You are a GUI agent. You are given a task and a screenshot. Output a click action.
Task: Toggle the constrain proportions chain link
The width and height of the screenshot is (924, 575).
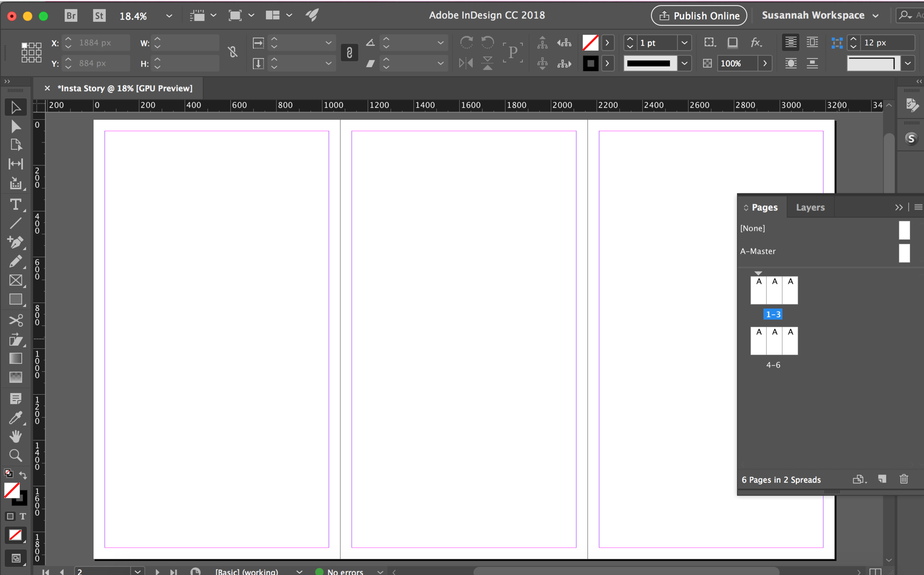tap(233, 52)
